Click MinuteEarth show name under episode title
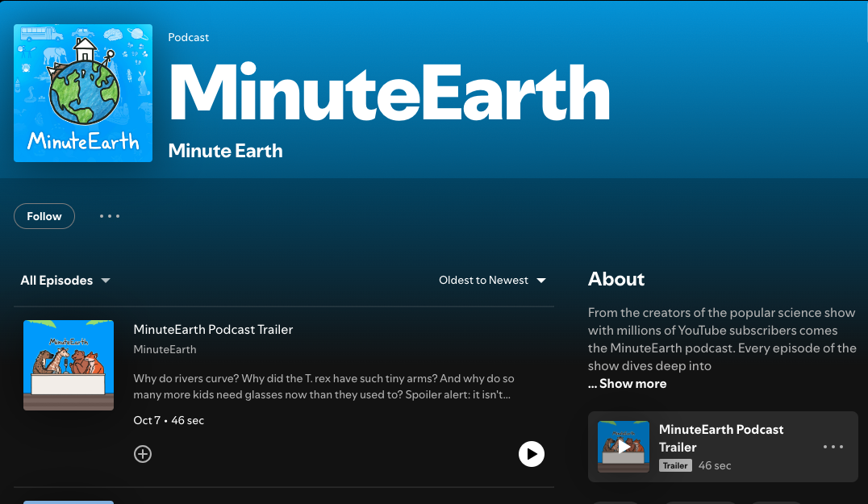 click(165, 350)
